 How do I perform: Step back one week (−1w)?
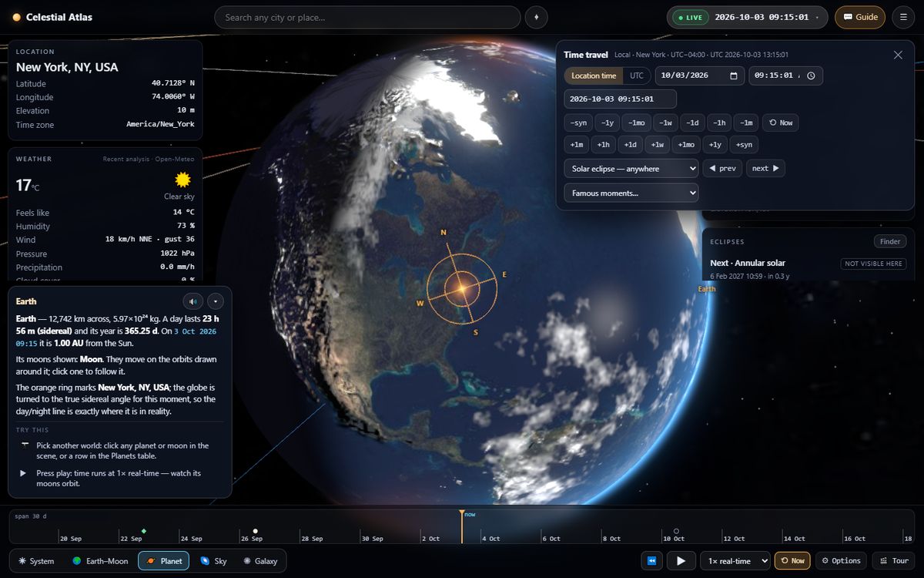pos(666,123)
